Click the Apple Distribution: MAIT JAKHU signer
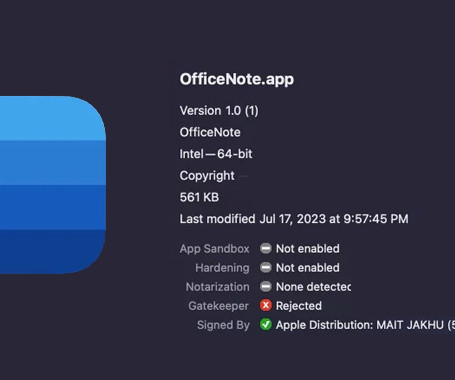 coord(365,325)
